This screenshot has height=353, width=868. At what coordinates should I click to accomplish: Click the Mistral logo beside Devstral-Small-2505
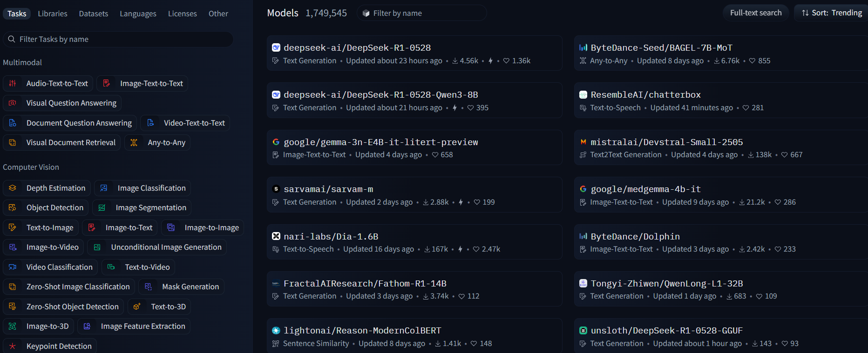coord(583,142)
